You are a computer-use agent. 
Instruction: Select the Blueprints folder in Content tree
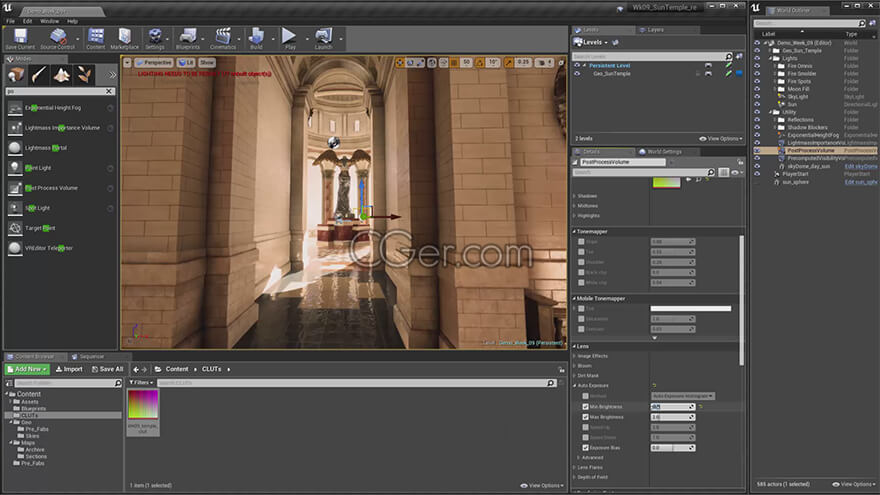[34, 409]
